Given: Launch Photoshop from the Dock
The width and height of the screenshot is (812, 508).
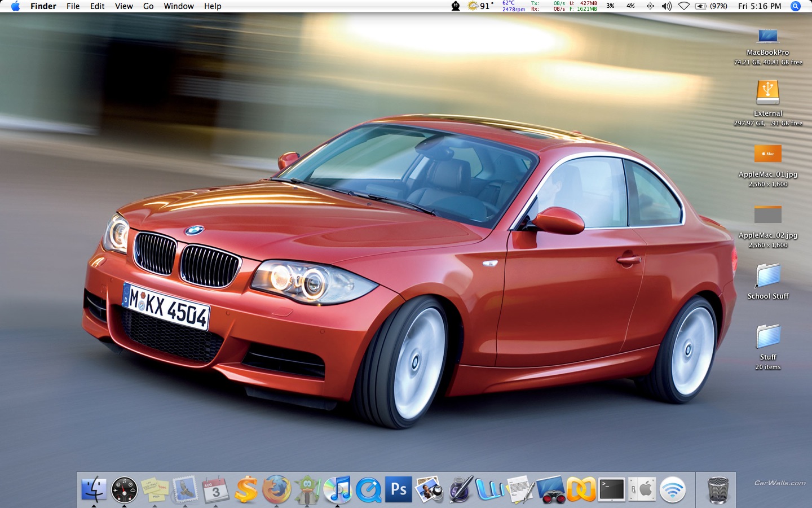Looking at the screenshot, I should pyautogui.click(x=399, y=489).
